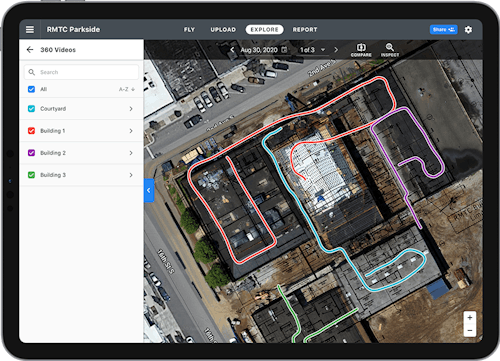This screenshot has height=361, width=500.
Task: Go to the next capture date
Action: [336, 50]
